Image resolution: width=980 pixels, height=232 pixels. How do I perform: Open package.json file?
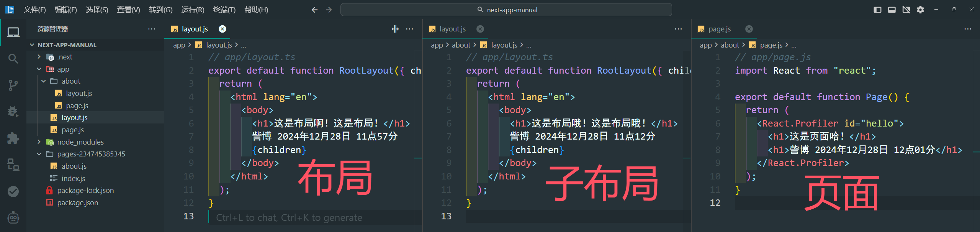95,202
